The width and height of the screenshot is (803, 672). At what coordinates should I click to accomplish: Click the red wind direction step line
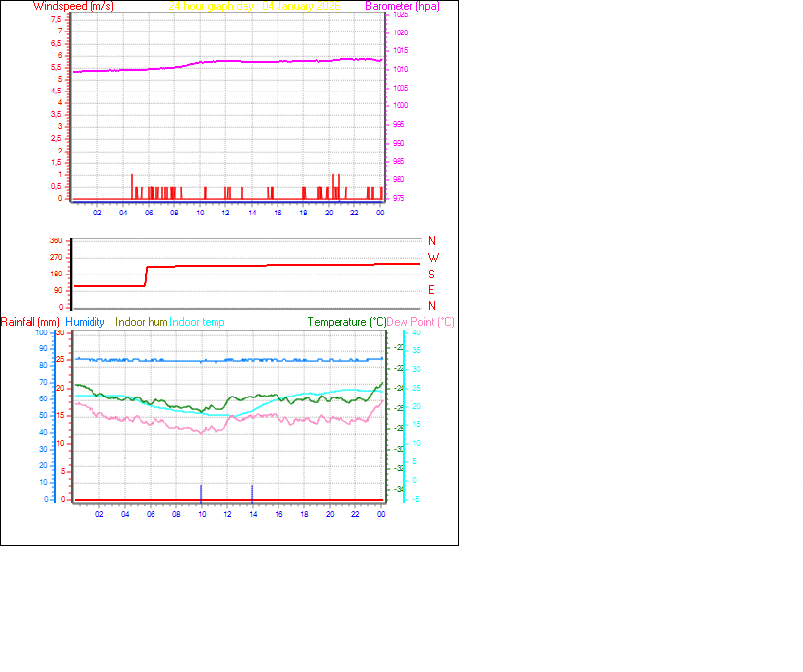coord(246,264)
